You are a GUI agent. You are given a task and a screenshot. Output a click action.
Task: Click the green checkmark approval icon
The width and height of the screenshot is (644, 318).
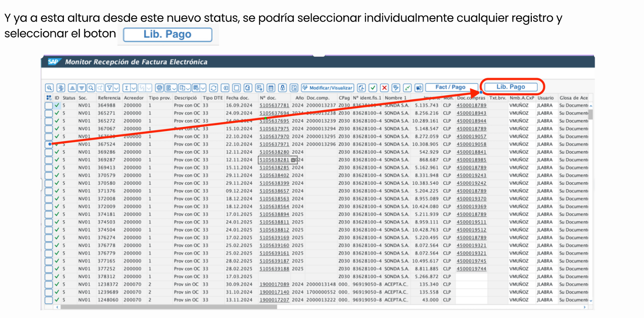click(372, 88)
